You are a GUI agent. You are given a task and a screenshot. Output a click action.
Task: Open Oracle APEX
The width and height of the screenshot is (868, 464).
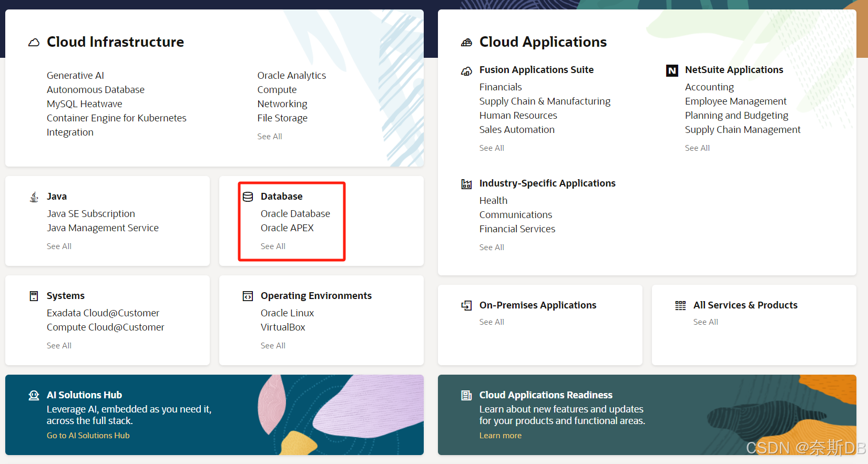pyautogui.click(x=287, y=228)
